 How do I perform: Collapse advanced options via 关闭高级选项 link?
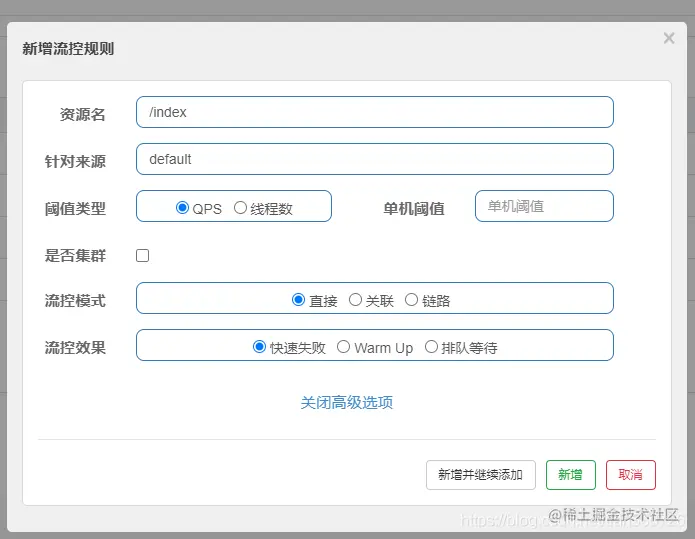pos(347,402)
